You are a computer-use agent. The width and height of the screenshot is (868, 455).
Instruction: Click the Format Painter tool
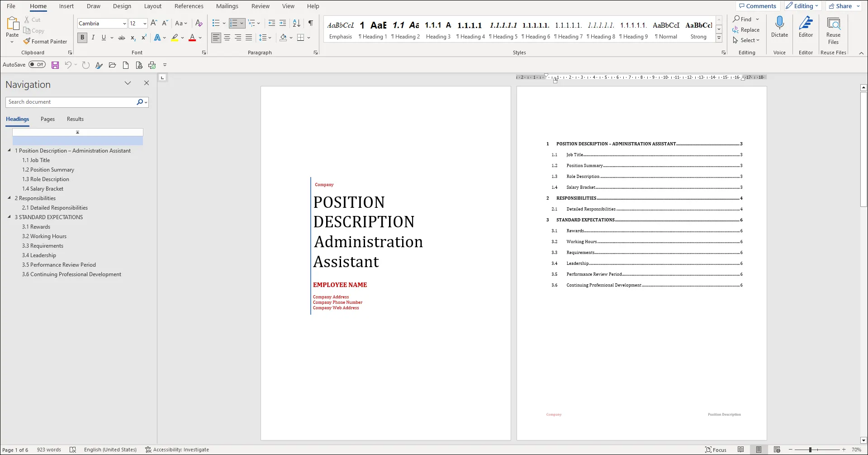(x=45, y=42)
